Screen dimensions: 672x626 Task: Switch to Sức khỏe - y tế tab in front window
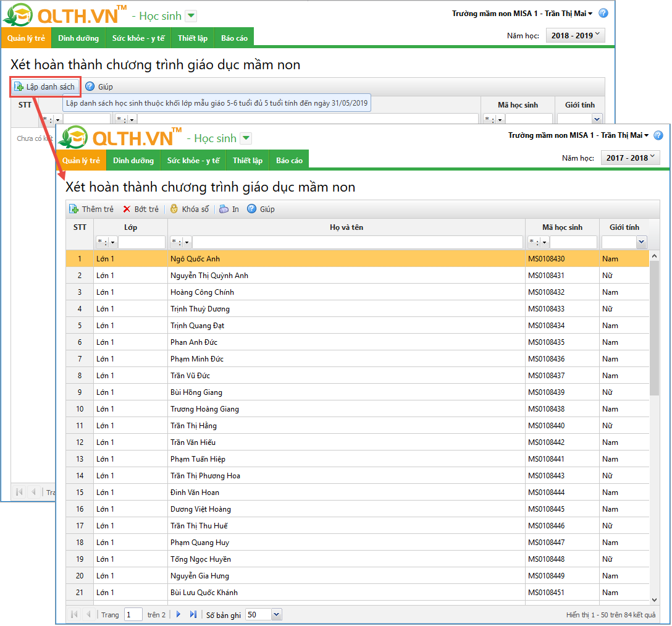coord(193,160)
